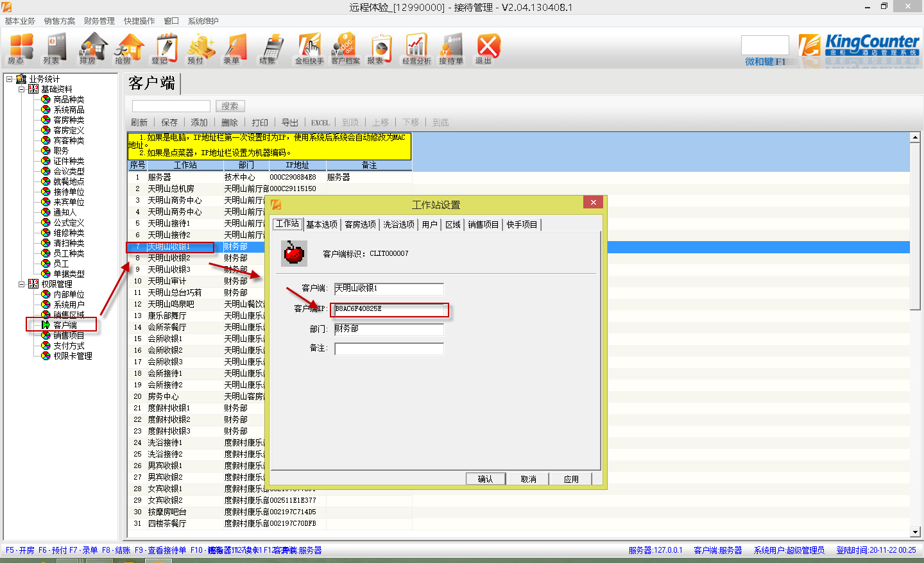
Task: Open the 财务管理 menu
Action: [99, 21]
